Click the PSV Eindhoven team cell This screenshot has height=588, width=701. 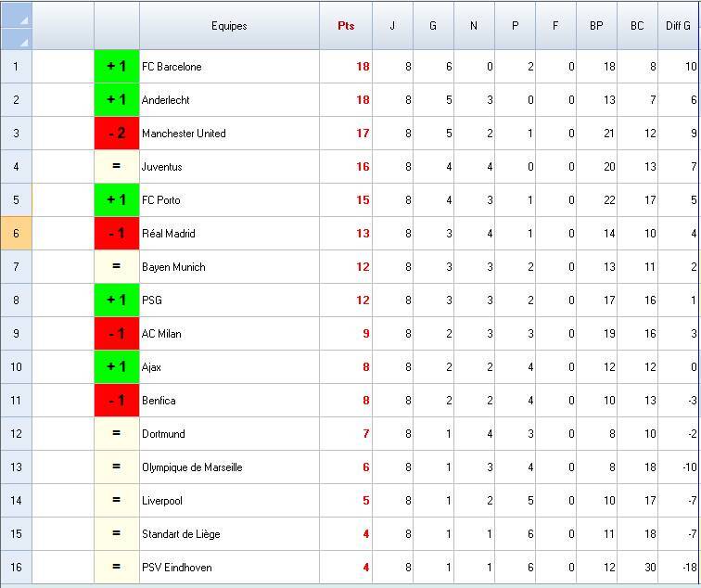pos(228,568)
